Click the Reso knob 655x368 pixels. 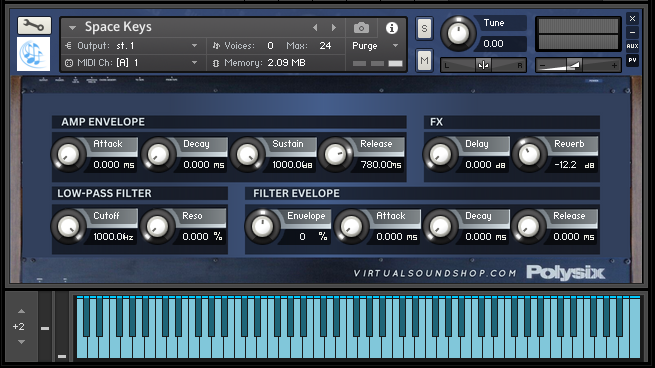click(x=158, y=227)
